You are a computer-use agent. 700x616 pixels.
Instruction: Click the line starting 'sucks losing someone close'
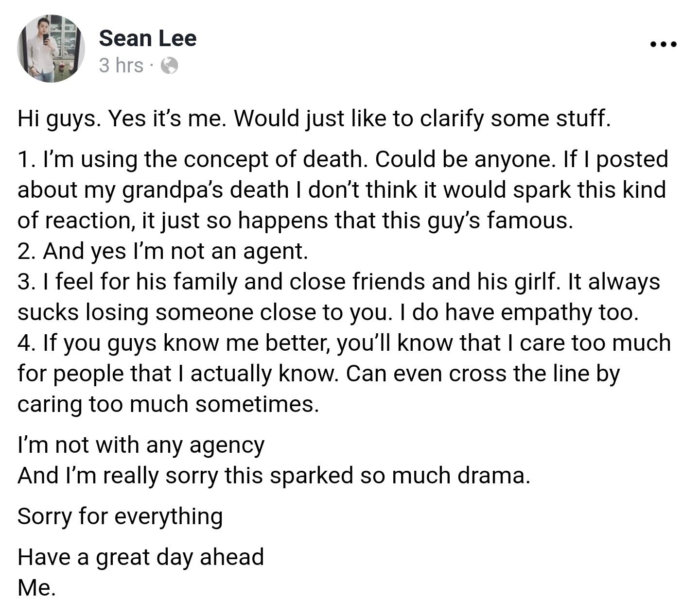tap(328, 313)
